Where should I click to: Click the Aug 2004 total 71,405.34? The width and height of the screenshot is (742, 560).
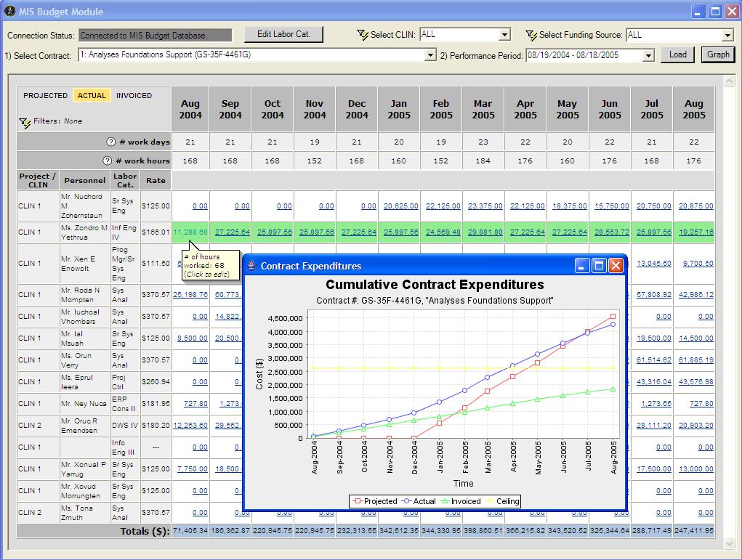pyautogui.click(x=190, y=531)
